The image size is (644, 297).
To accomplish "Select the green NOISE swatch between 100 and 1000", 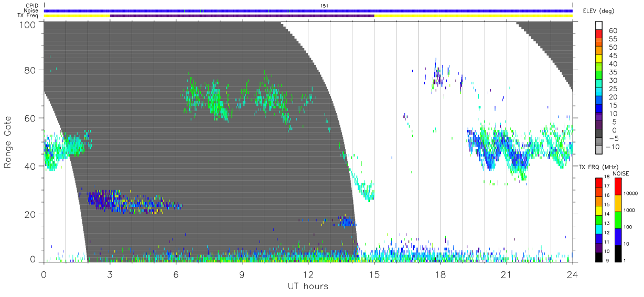I will [x=617, y=219].
